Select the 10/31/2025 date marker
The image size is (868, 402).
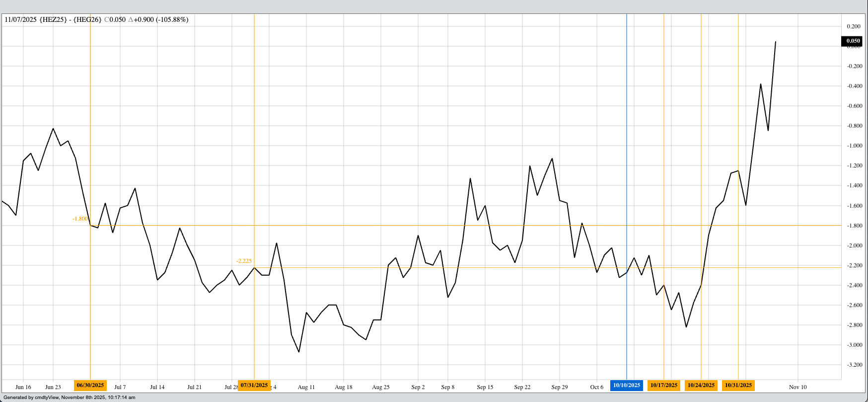[738, 385]
